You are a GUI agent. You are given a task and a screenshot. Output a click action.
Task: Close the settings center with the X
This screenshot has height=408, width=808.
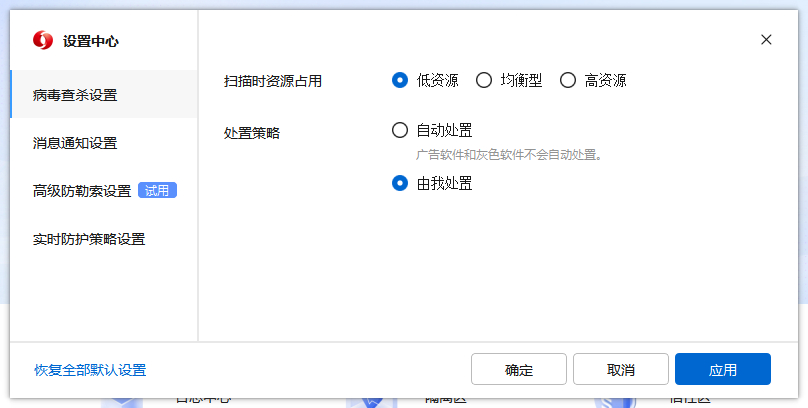point(766,40)
